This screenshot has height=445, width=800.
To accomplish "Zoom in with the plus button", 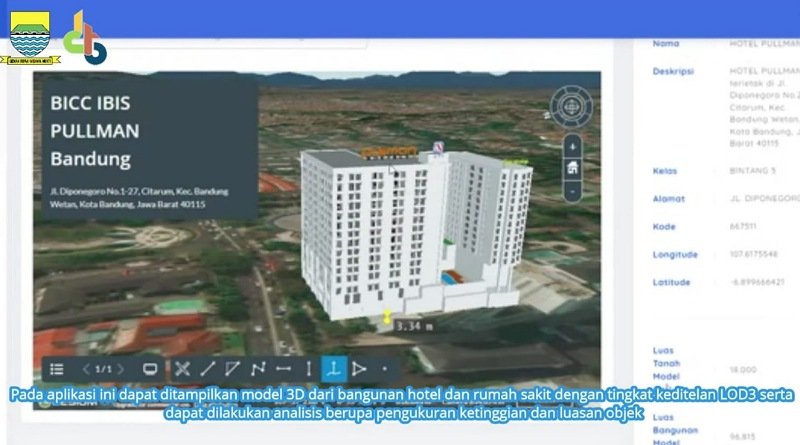I will click(x=572, y=147).
